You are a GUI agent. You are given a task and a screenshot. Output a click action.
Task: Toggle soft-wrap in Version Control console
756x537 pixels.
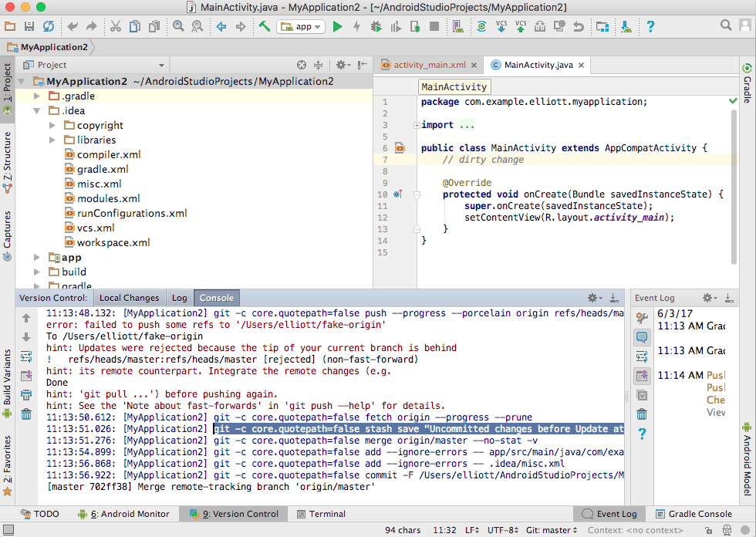pyautogui.click(x=26, y=356)
